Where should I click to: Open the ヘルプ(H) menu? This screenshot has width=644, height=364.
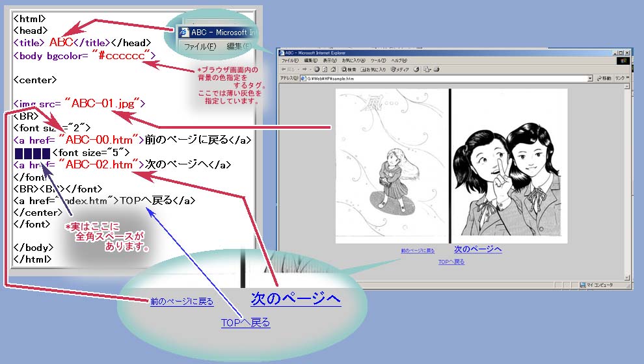(x=399, y=60)
